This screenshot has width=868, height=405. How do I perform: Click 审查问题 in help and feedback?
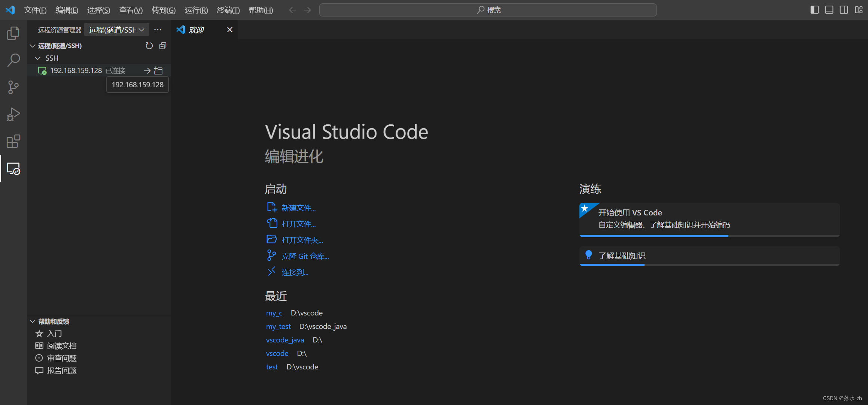62,358
